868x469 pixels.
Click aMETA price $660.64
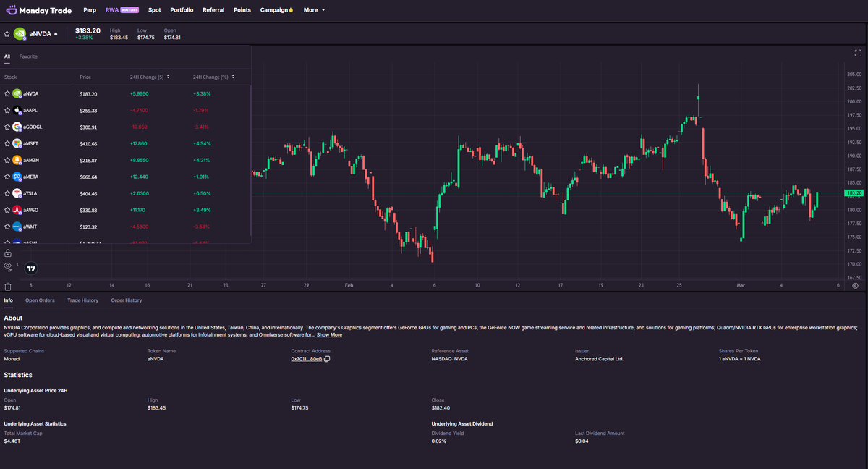click(x=88, y=177)
